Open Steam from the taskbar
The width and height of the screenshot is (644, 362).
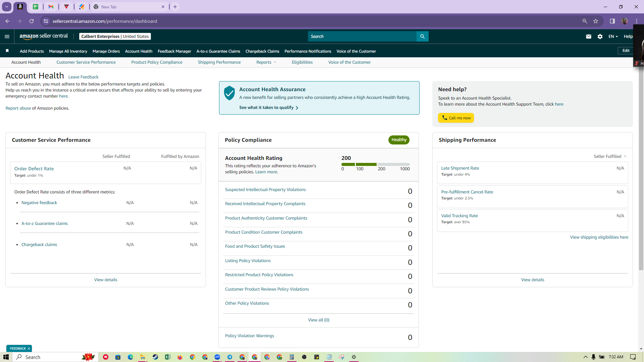coord(155,357)
